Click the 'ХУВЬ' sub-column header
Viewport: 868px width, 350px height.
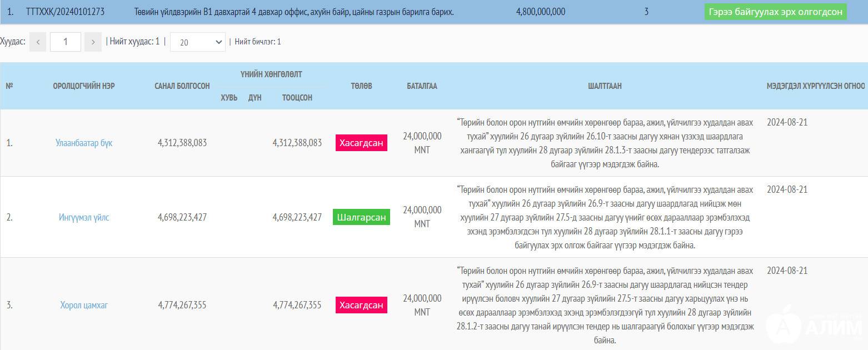click(x=229, y=98)
